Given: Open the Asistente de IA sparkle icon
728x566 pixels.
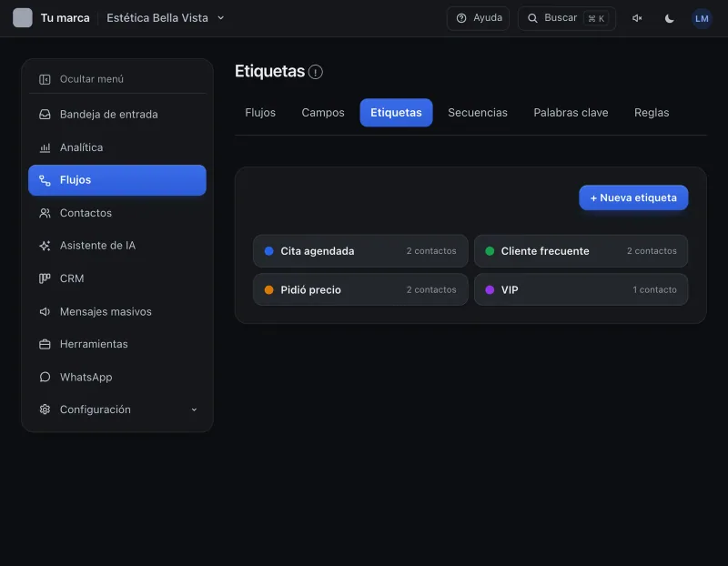Looking at the screenshot, I should (x=45, y=246).
